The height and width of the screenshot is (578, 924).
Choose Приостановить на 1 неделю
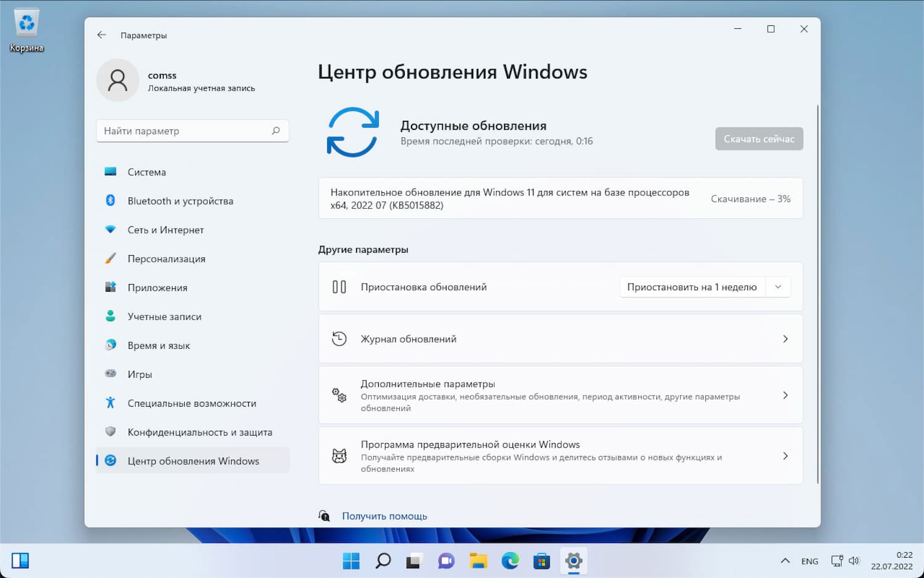(692, 287)
